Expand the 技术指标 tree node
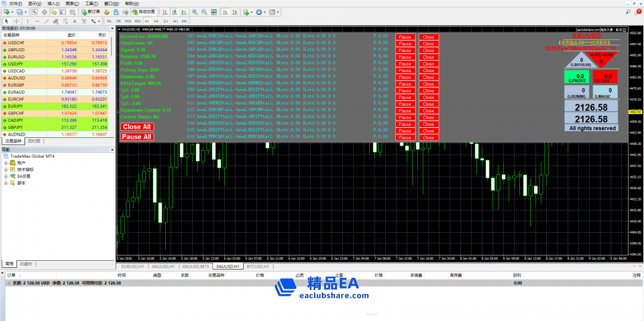This screenshot has height=321, width=644. click(5, 169)
